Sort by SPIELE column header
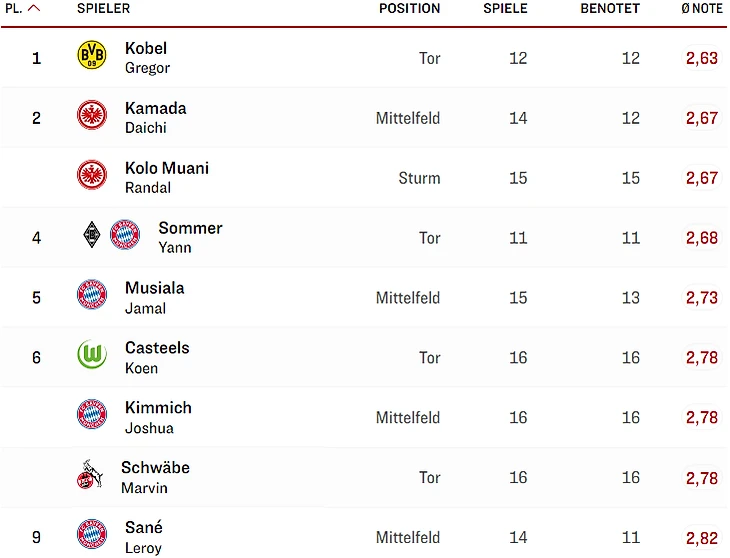The width and height of the screenshot is (730, 558). [505, 8]
